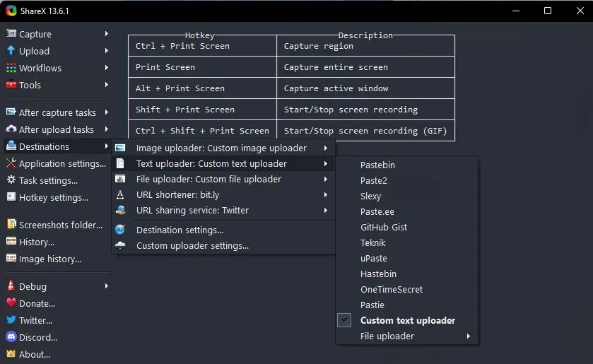Screen dimensions: 593x364
Task: Click the Start/Stop screen recording (GIF) cell
Action: tap(365, 131)
